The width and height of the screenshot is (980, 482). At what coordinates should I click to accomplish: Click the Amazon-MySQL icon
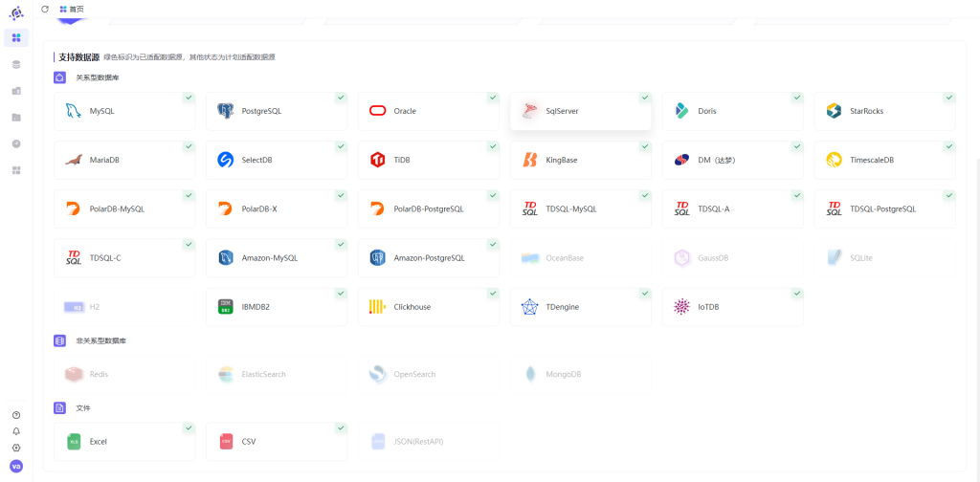coord(226,257)
